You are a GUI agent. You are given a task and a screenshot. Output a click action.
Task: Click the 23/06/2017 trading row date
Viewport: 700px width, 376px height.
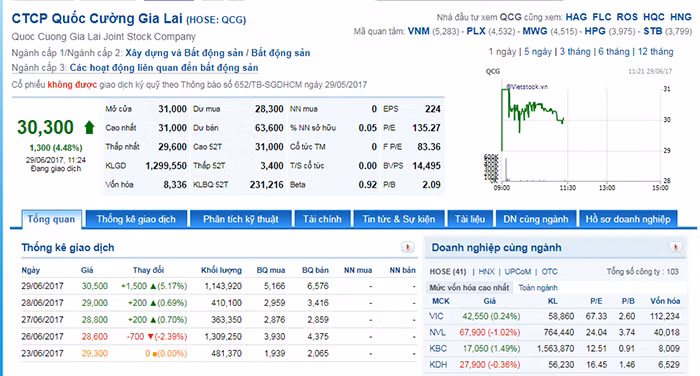pos(42,353)
